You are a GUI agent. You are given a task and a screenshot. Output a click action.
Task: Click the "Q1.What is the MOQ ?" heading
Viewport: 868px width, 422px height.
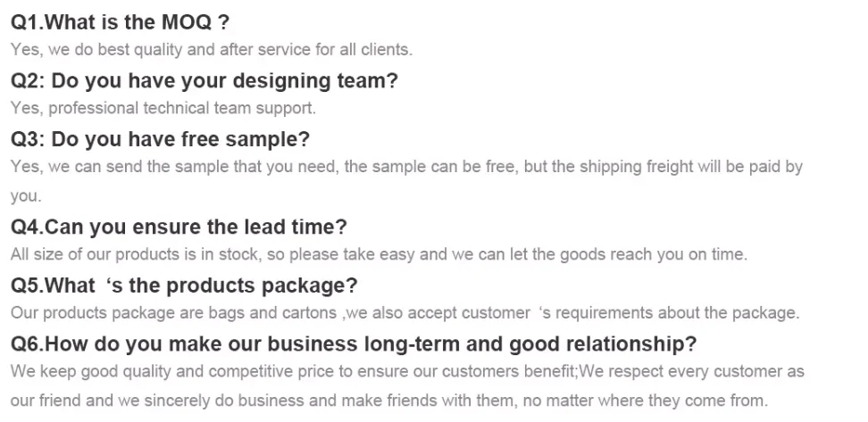tap(113, 22)
